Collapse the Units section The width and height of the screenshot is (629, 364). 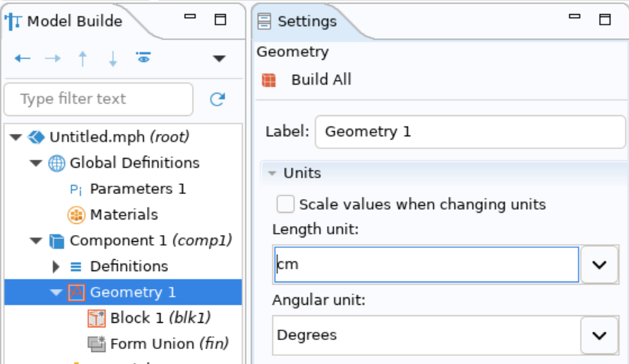point(272,173)
